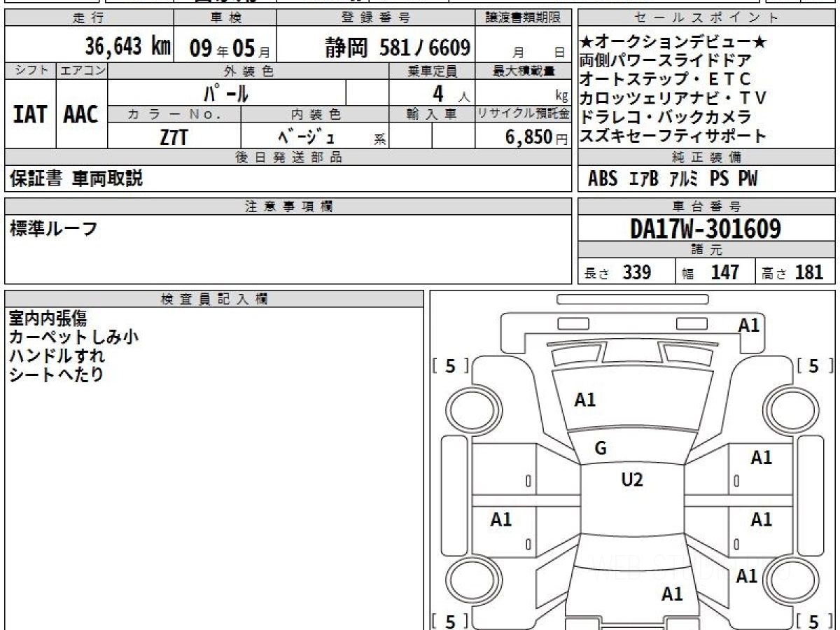The height and width of the screenshot is (630, 840).
Task: Select the AAC air conditioner cell
Action: point(81,114)
